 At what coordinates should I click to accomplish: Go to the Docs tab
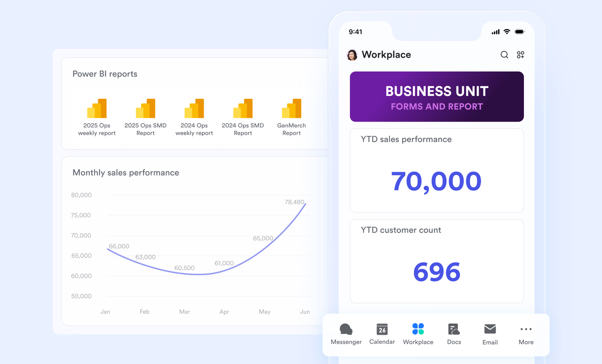click(454, 334)
